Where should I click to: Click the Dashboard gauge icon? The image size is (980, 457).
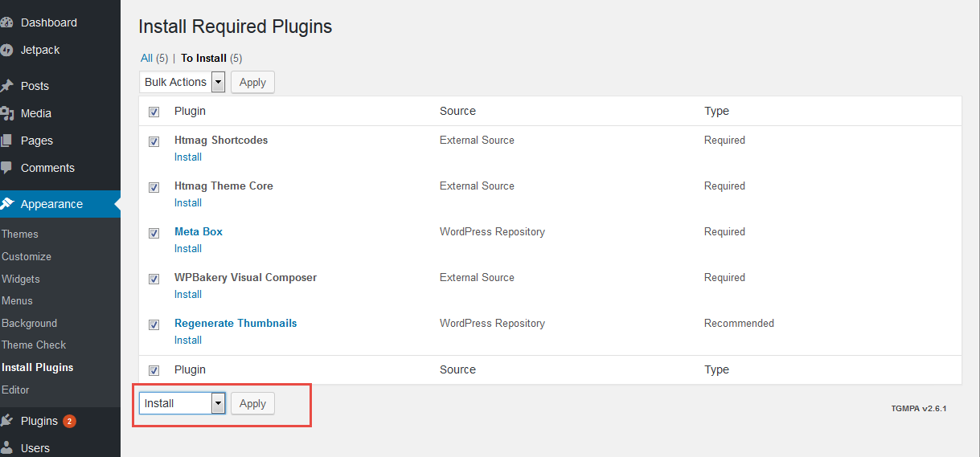point(6,22)
